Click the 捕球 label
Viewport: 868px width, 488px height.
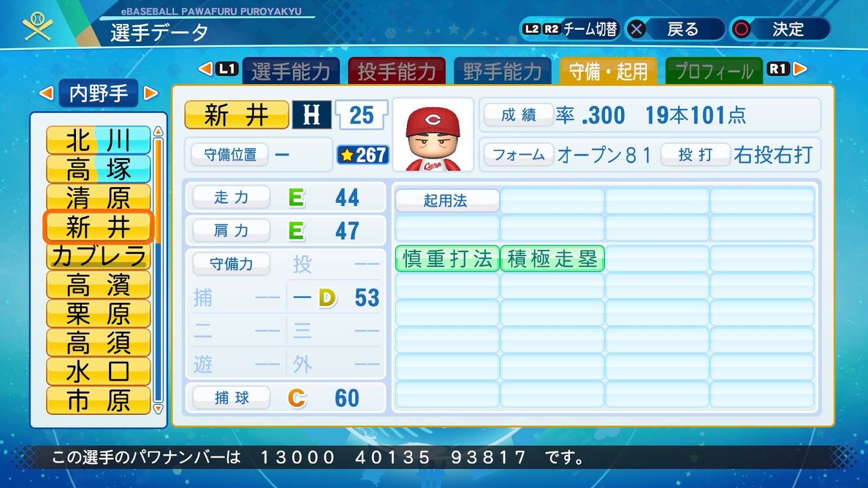[231, 398]
